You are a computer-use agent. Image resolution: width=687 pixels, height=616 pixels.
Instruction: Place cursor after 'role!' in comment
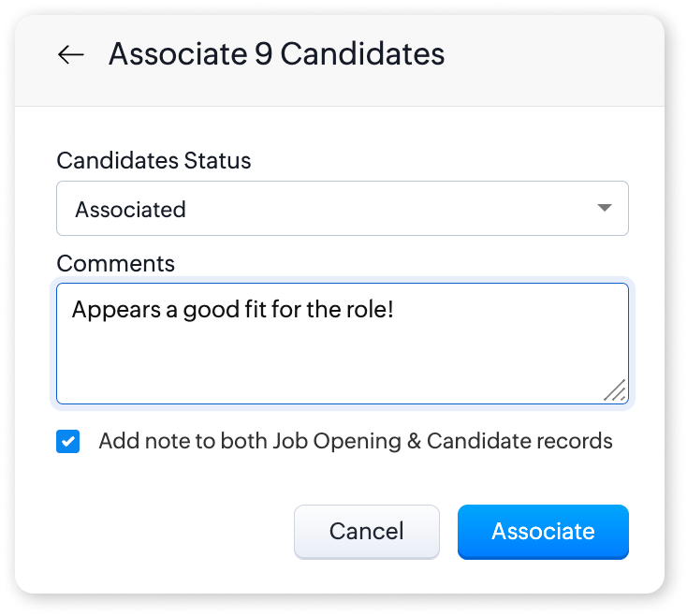point(394,309)
